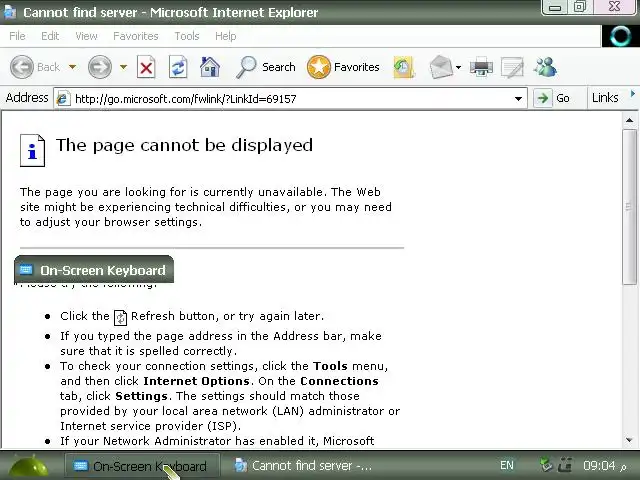Image resolution: width=640 pixels, height=480 pixels.
Task: Click first system tray network icon
Action: [546, 465]
